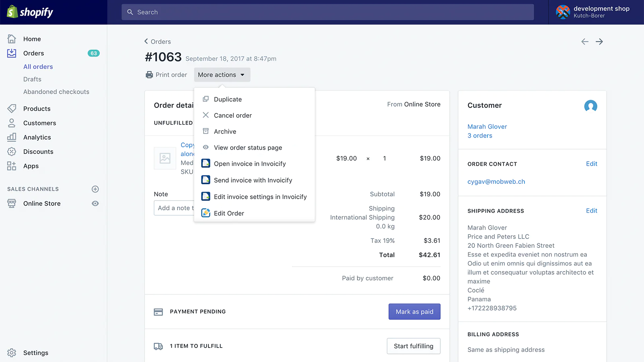Select Duplicate from the actions menu
This screenshot has width=644, height=362.
point(228,99)
